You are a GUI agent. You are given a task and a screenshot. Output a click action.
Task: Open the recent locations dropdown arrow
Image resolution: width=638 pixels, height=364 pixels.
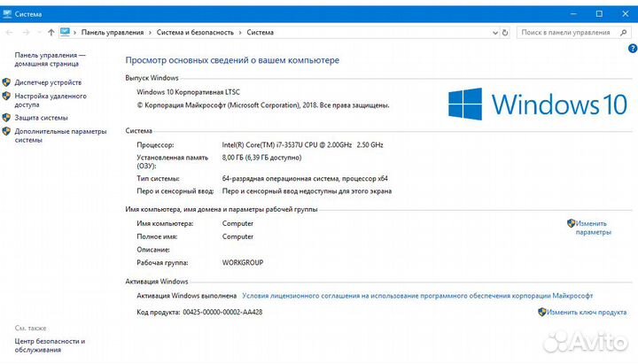point(39,33)
